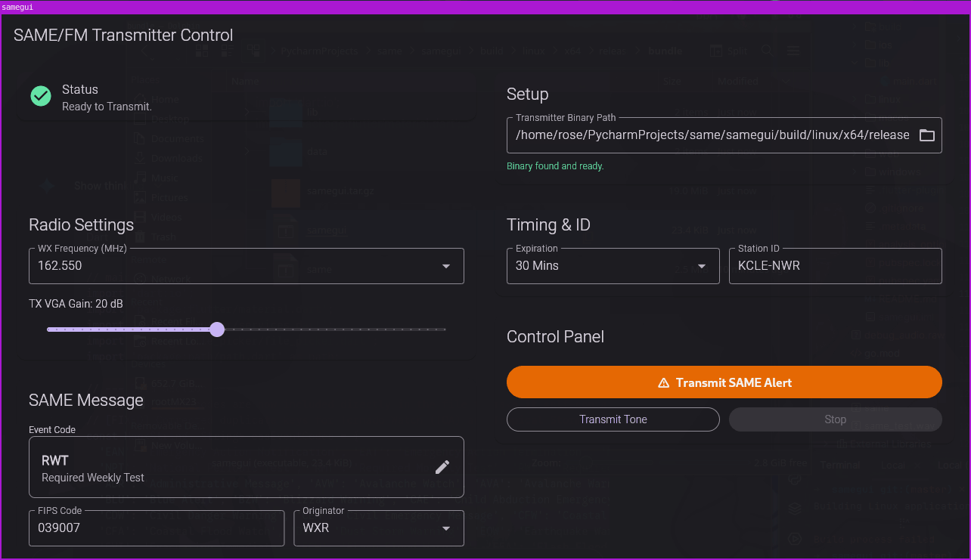Click the samegui window title bar

484,7
